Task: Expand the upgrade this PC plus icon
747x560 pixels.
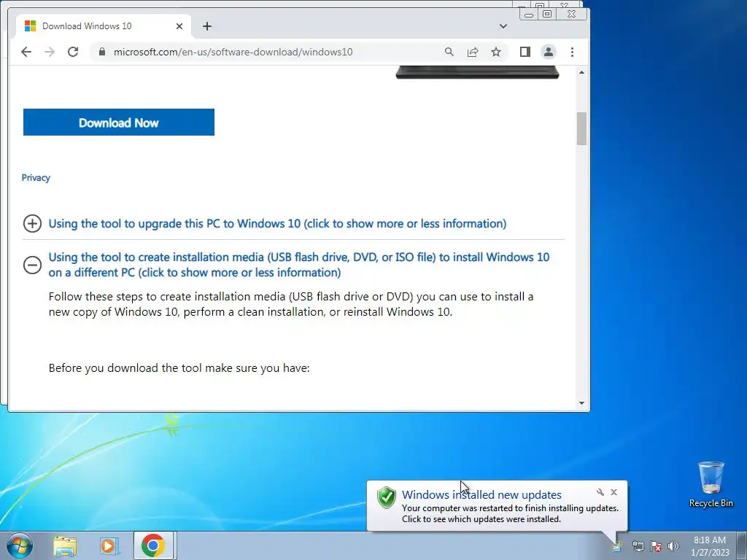Action: tap(32, 223)
